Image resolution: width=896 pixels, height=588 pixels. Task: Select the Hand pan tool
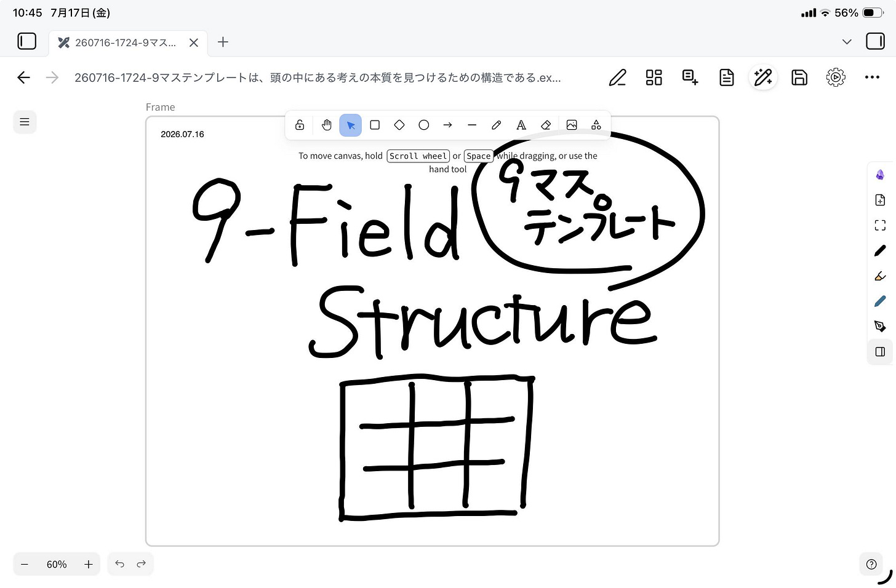pyautogui.click(x=327, y=125)
